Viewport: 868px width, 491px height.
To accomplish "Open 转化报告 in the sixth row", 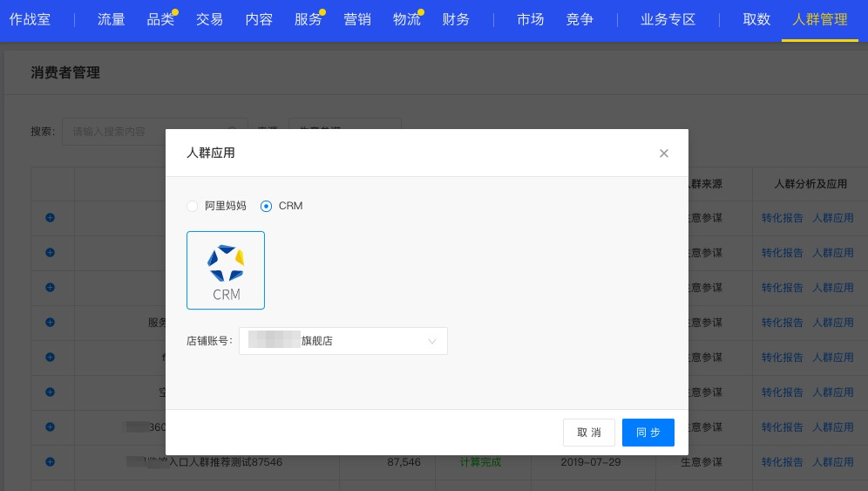I will point(783,392).
